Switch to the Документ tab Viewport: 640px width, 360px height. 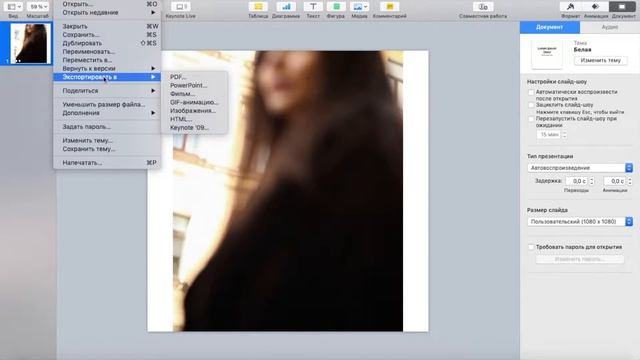[550, 27]
